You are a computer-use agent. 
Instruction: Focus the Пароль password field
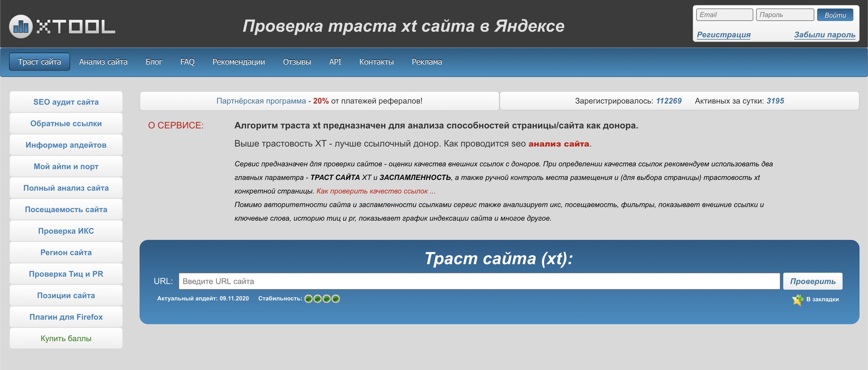tap(785, 15)
